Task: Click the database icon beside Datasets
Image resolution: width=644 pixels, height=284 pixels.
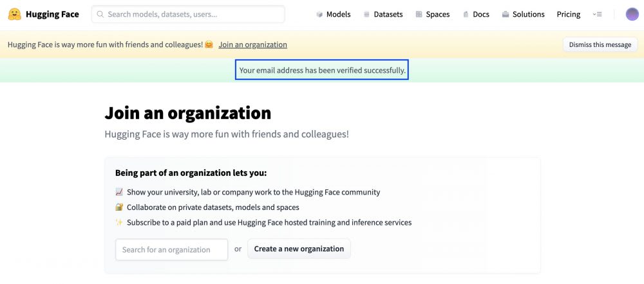Action: (x=367, y=14)
